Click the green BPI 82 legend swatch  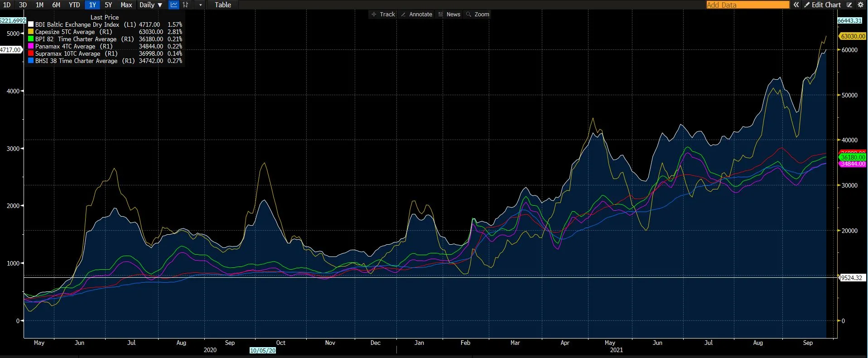[x=31, y=39]
